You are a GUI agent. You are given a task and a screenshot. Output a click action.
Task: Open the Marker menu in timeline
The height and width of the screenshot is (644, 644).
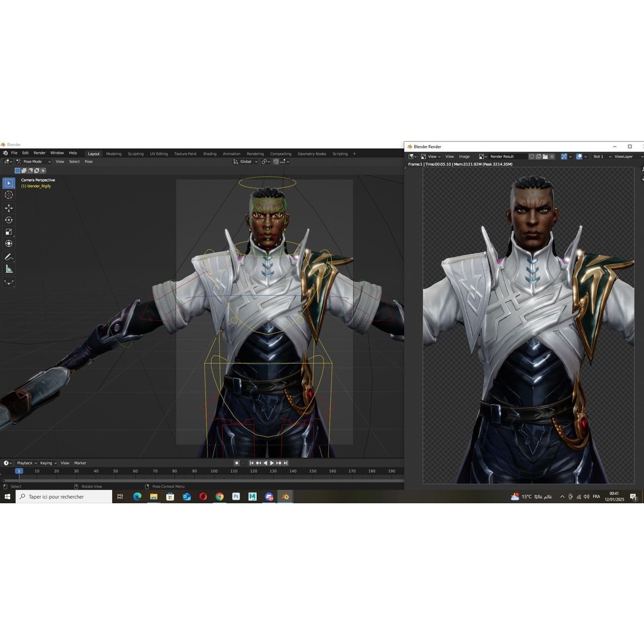[80, 463]
